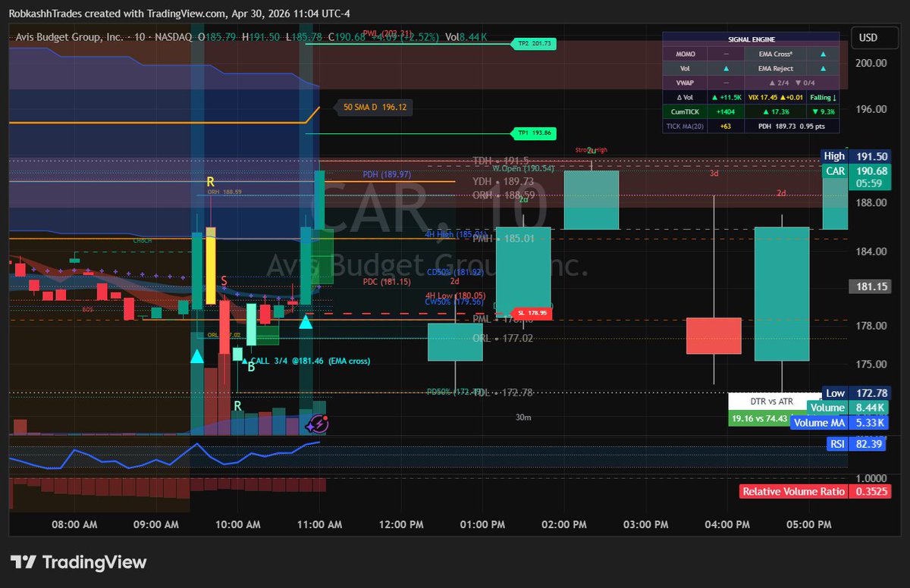The height and width of the screenshot is (588, 910).
Task: Click the yellow R marker above yellow candle
Action: [211, 183]
